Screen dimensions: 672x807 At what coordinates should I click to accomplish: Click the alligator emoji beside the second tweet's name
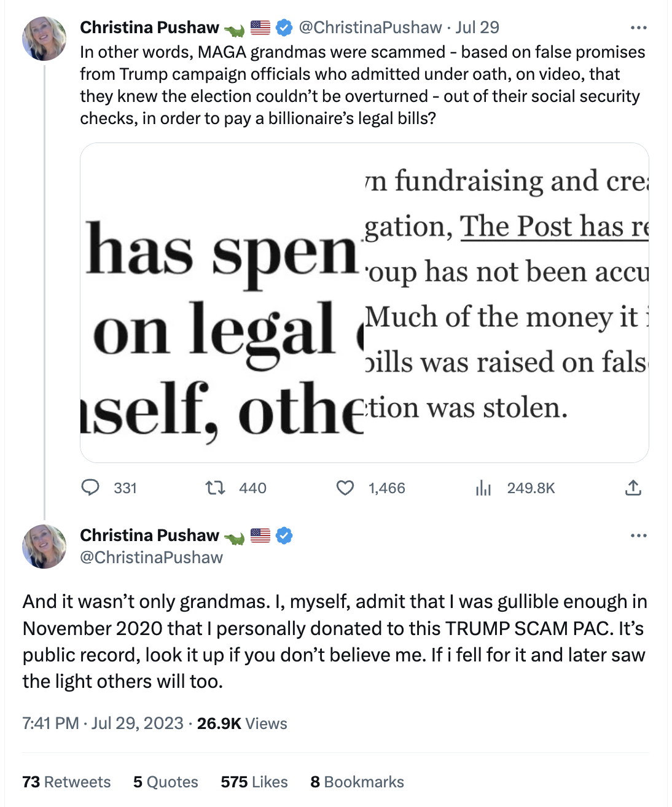234,537
